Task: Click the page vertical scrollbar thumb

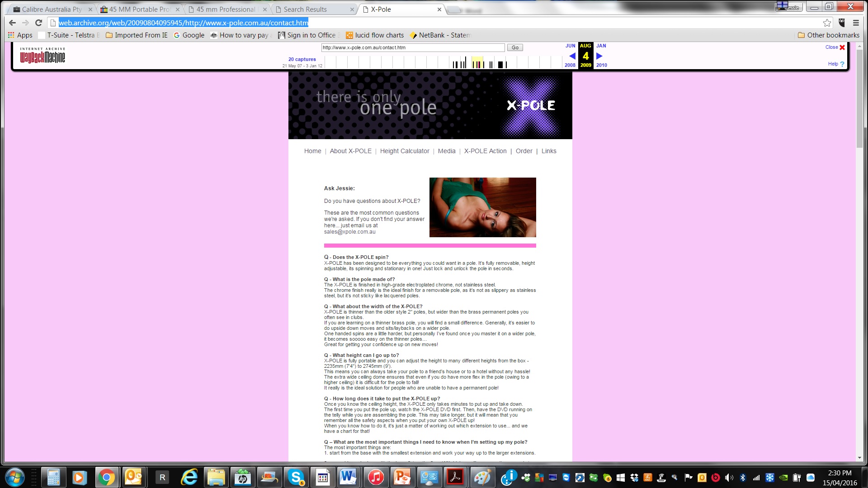Action: coord(859,98)
